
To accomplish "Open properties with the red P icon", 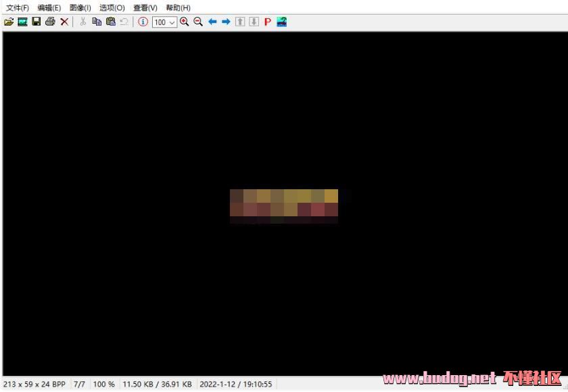I will (268, 22).
